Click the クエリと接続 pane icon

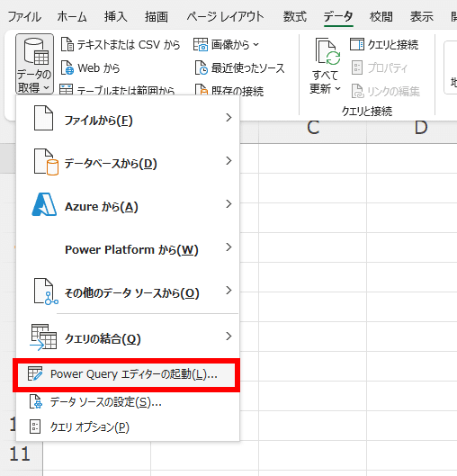click(x=357, y=44)
